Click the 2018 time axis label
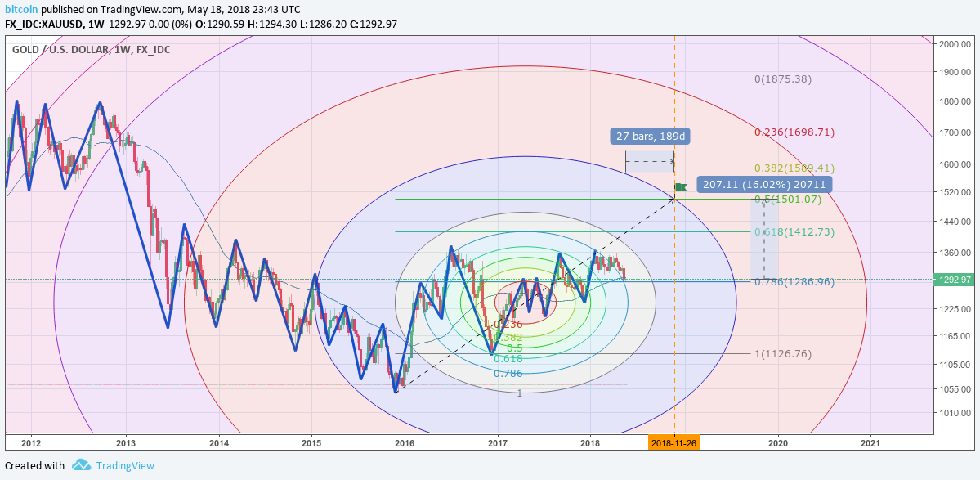This screenshot has height=480, width=980. click(590, 443)
